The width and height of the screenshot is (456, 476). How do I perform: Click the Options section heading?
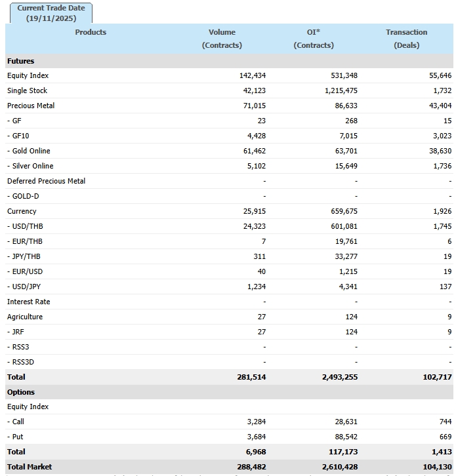coord(21,391)
